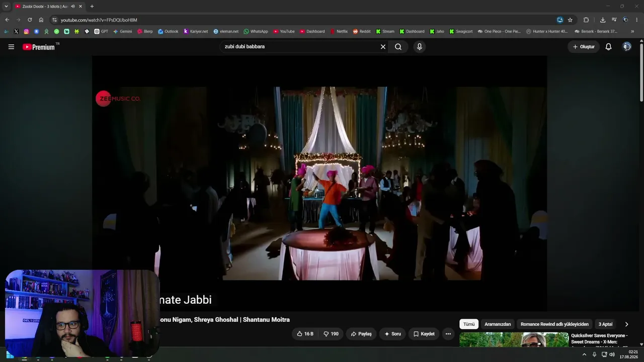This screenshot has width=644, height=362.
Task: Select the Tümü filter chip
Action: point(469,324)
